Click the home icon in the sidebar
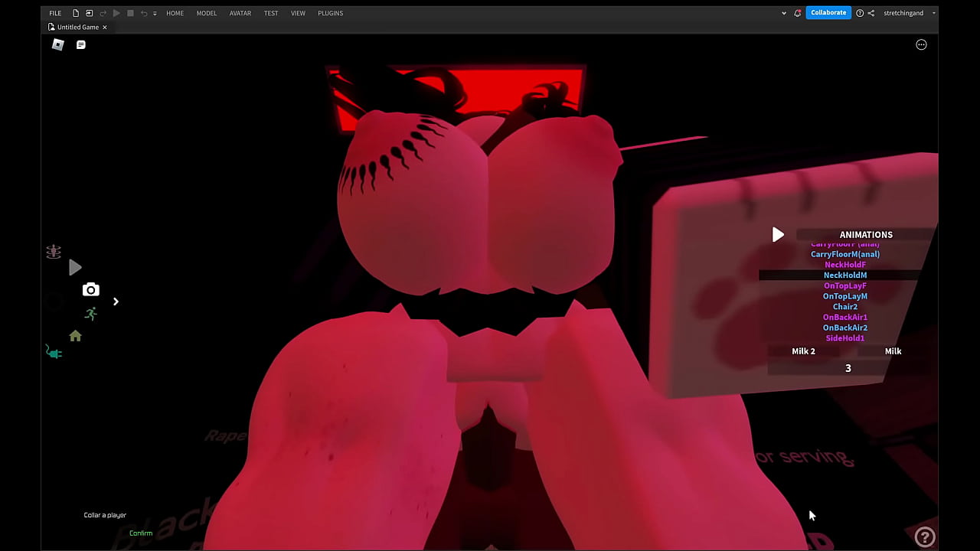The image size is (980, 551). tap(74, 336)
